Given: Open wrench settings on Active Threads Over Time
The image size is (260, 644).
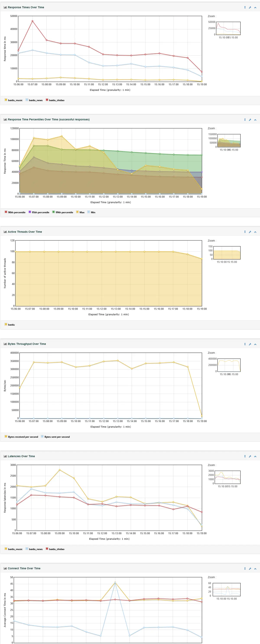Looking at the screenshot, I should pyautogui.click(x=250, y=232).
